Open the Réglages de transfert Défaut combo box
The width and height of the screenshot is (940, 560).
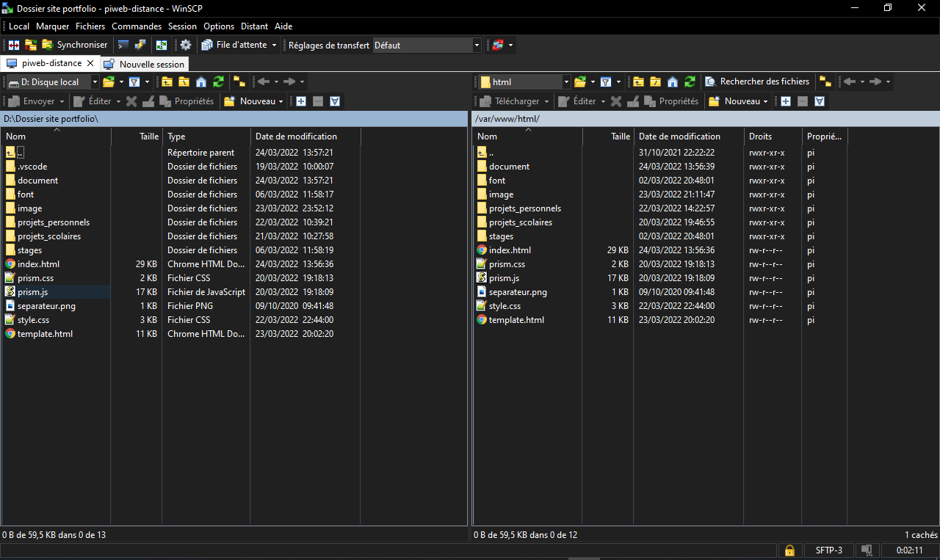pos(427,45)
